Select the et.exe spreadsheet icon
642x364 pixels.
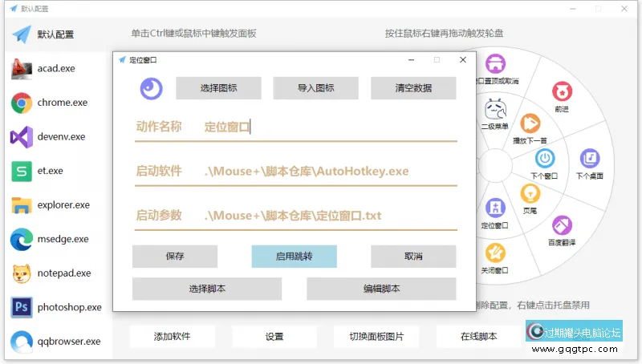point(22,171)
